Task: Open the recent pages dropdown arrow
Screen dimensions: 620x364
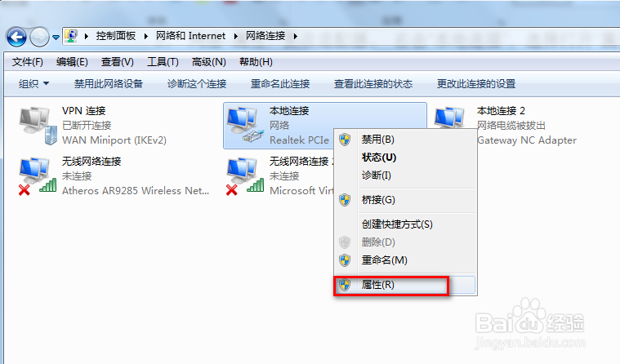Action: 56,38
